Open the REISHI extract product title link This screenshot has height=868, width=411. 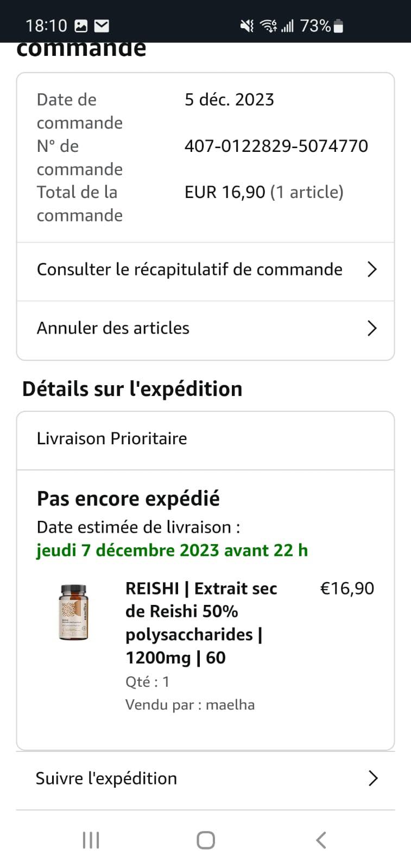[201, 623]
